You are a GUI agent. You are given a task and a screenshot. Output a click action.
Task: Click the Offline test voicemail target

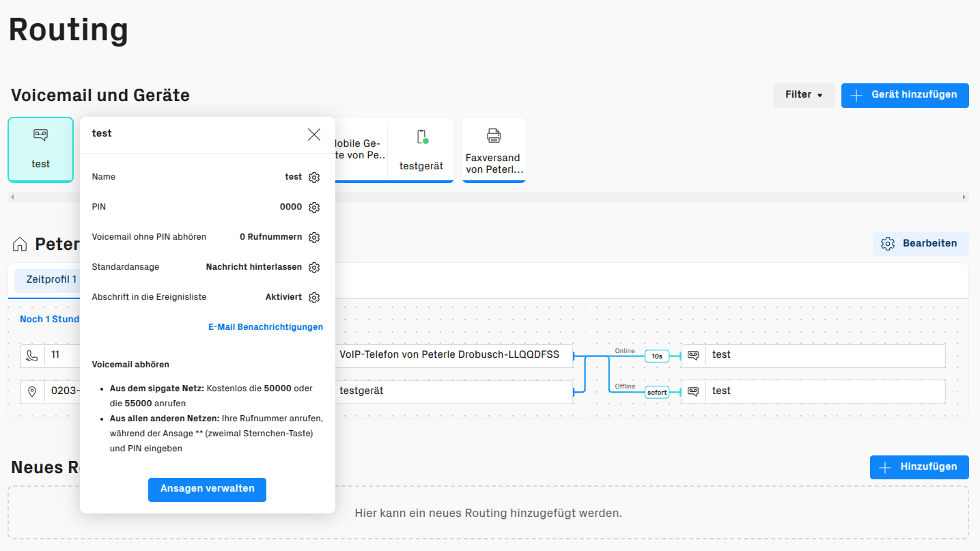click(x=813, y=391)
